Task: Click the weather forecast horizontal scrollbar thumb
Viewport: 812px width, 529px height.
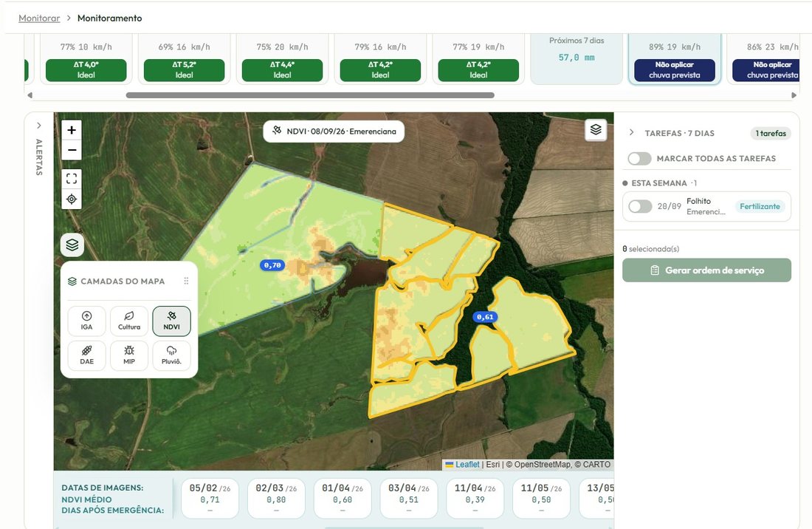Action: pyautogui.click(x=310, y=95)
